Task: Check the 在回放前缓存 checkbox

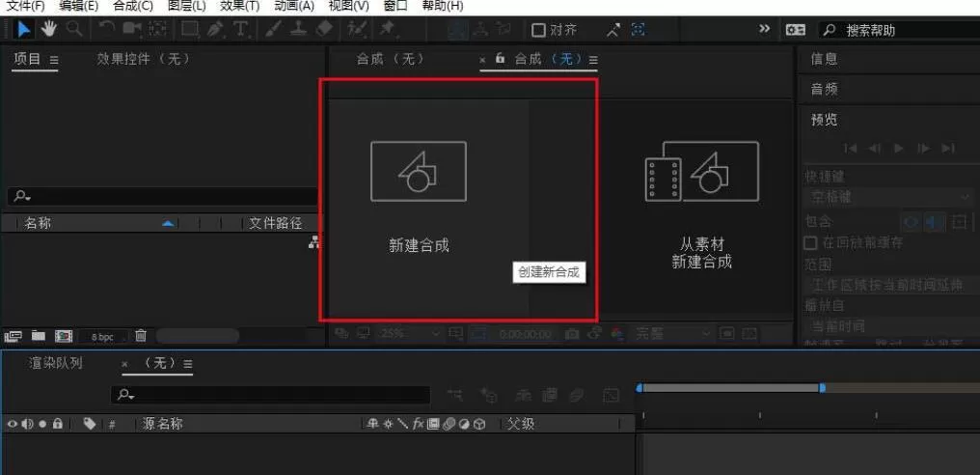Action: point(810,242)
